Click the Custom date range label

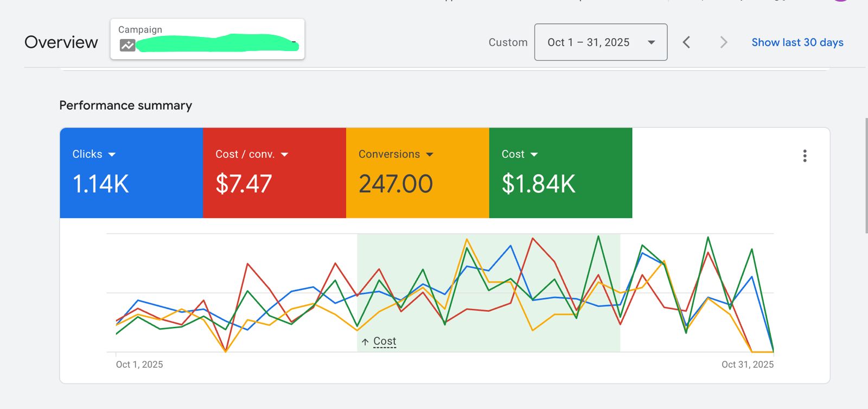pos(508,42)
